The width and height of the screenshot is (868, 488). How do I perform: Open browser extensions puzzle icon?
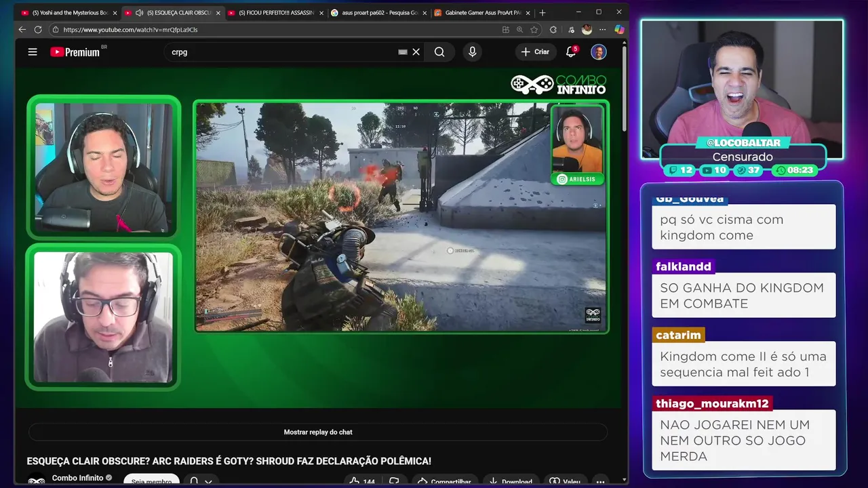(553, 29)
